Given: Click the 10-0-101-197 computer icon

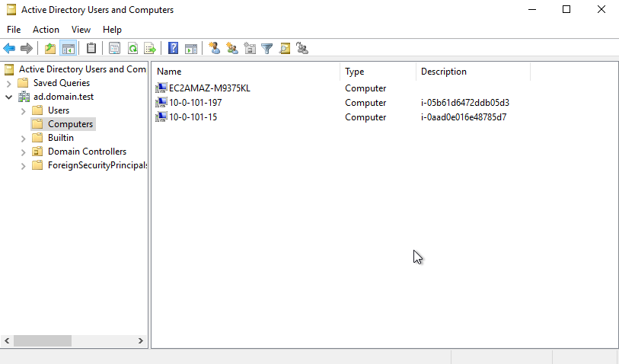Looking at the screenshot, I should [161, 103].
